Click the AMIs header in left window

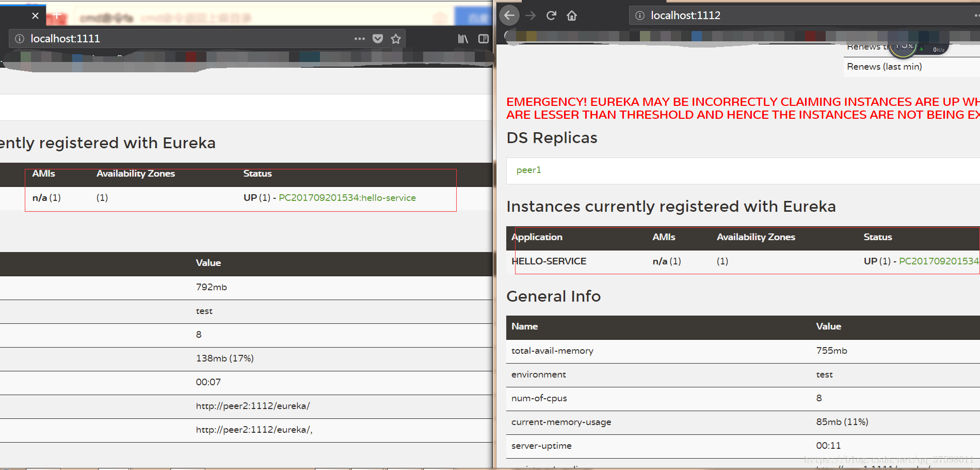click(x=44, y=174)
